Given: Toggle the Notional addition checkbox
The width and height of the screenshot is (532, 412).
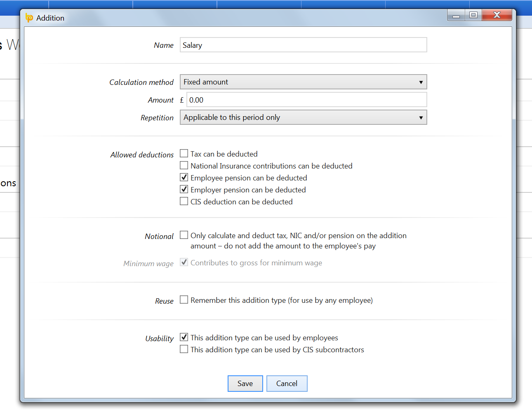Looking at the screenshot, I should tap(184, 235).
